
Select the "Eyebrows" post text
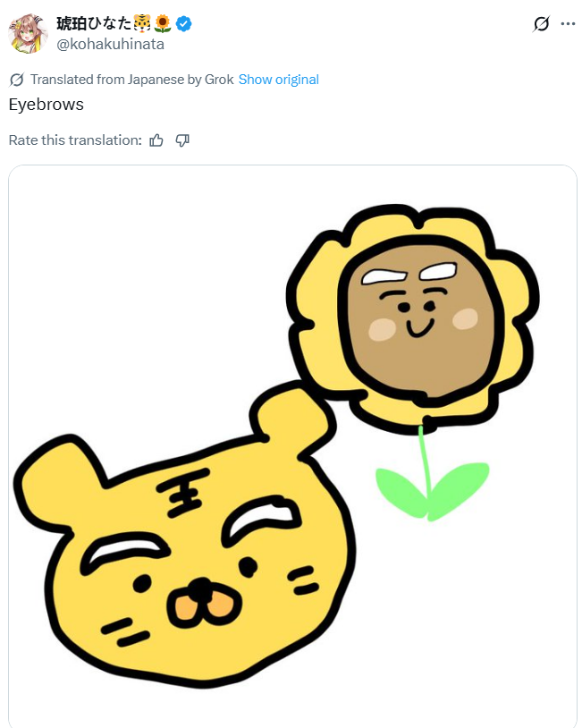[46, 105]
